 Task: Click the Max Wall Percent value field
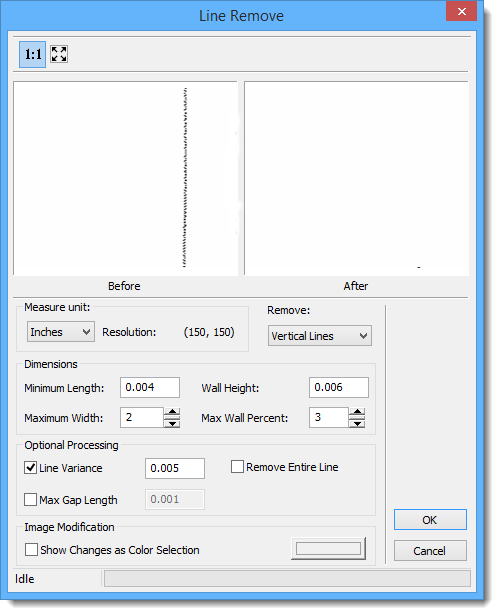click(x=329, y=417)
